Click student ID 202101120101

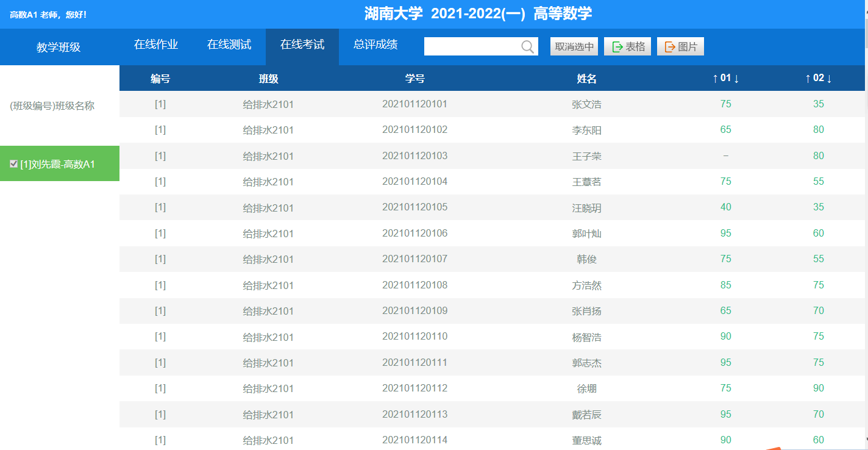[x=415, y=104]
